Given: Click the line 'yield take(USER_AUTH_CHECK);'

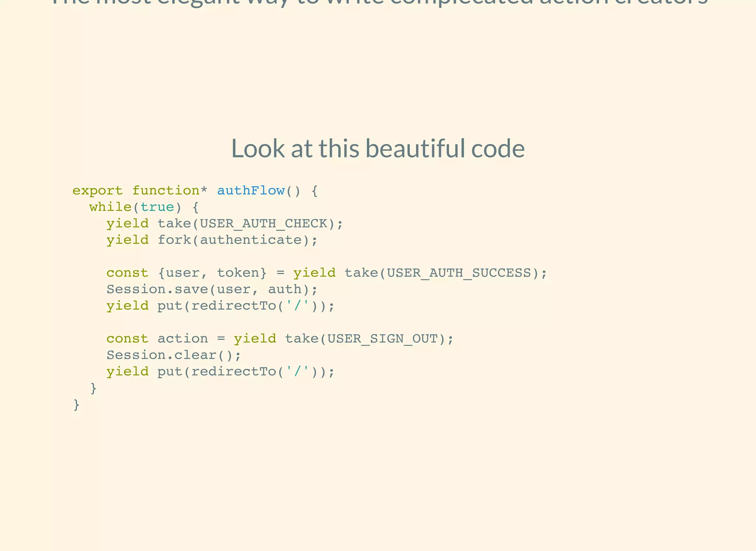Looking at the screenshot, I should (225, 223).
